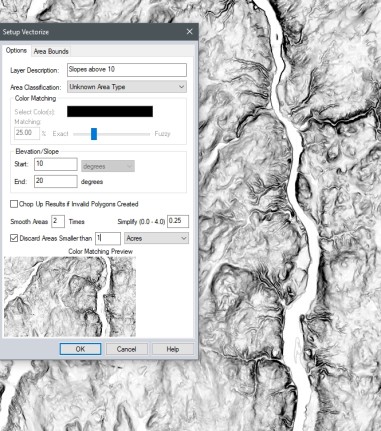381x431 pixels.
Task: Click the Simplify value field
Action: point(178,221)
